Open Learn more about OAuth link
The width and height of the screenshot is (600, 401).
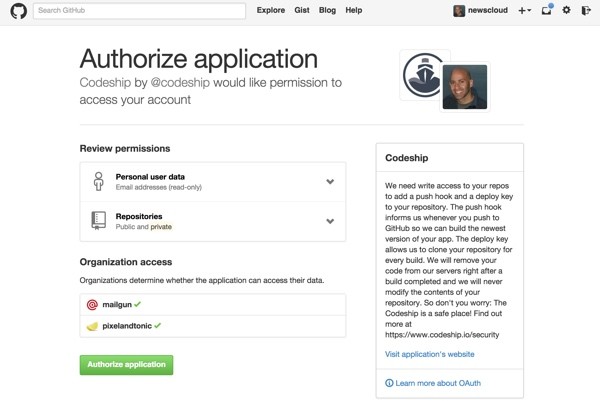[x=438, y=383]
